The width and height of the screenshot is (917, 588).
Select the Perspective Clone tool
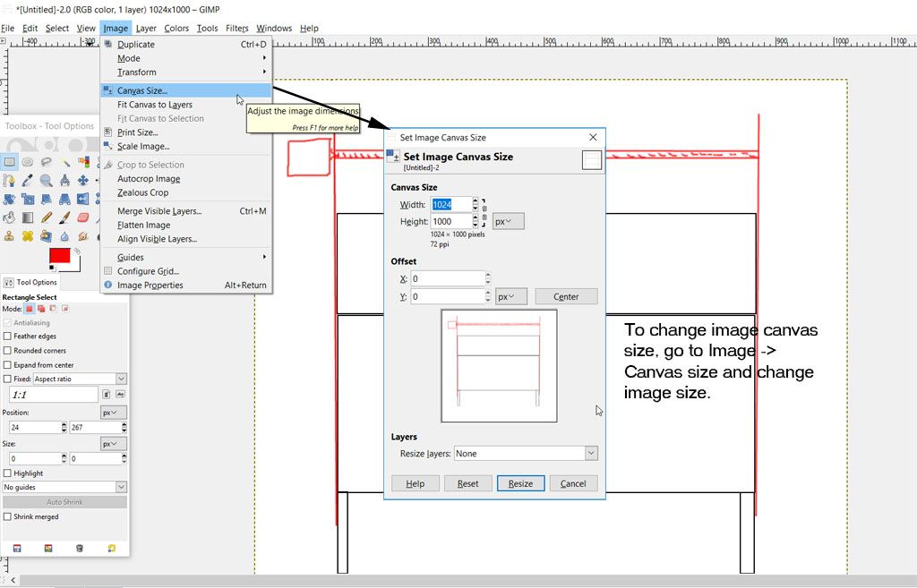[47, 236]
